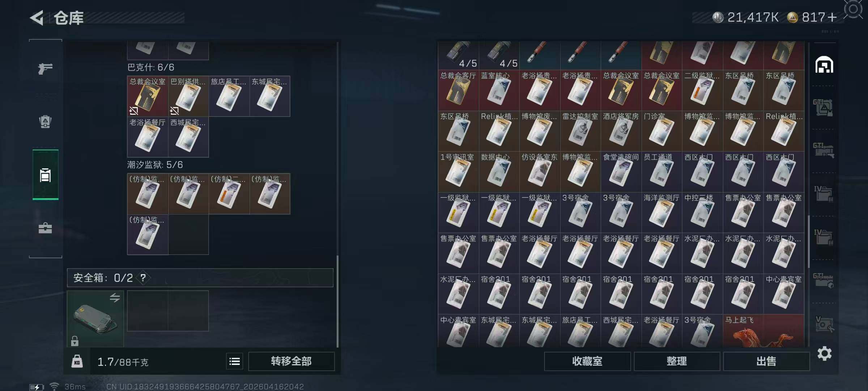Click the 转移全部 button
This screenshot has width=868, height=391.
tap(291, 361)
